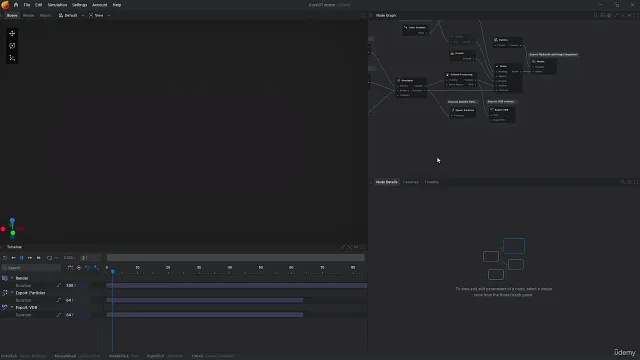
Task: Open the Simulation menu
Action: click(57, 5)
